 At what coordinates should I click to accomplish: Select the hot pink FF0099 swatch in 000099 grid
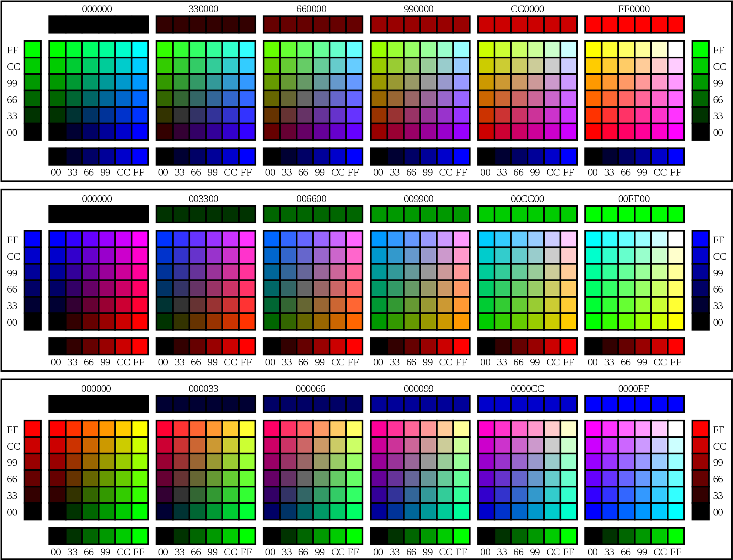tap(379, 429)
